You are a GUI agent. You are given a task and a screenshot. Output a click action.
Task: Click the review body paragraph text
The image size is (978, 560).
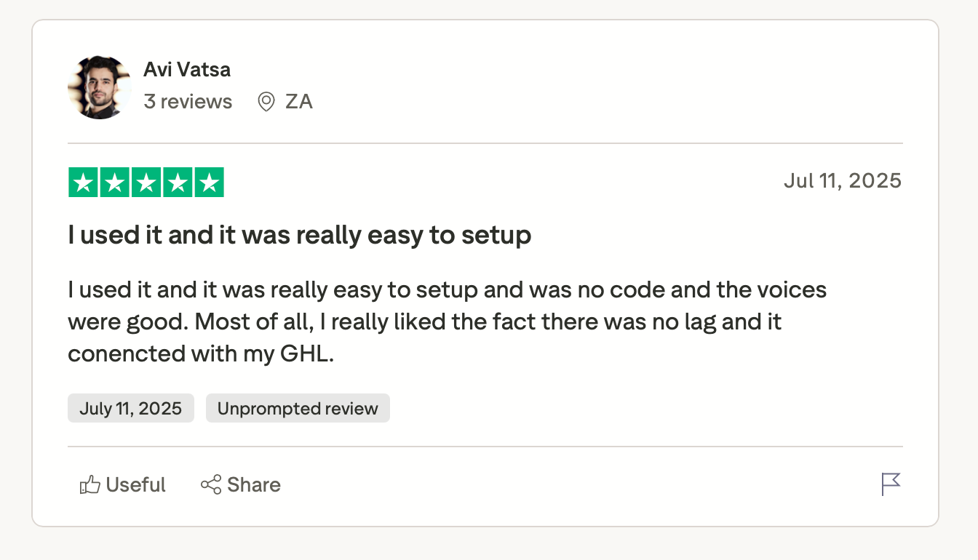coord(447,321)
